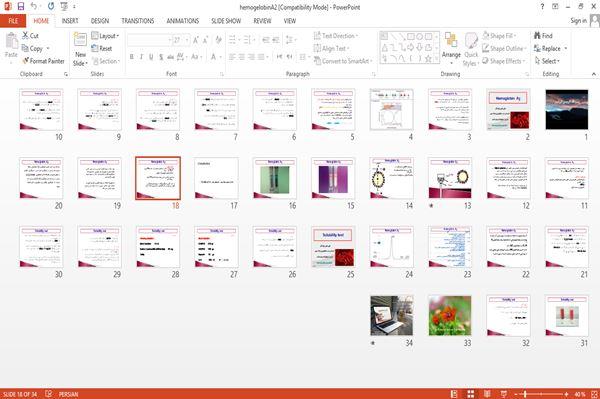Toggle Underline formatting
This screenshot has width=600, height=399.
click(x=151, y=57)
